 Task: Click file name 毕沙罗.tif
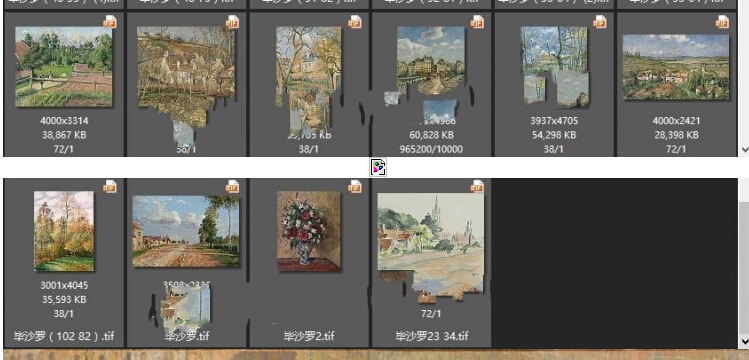tap(187, 336)
